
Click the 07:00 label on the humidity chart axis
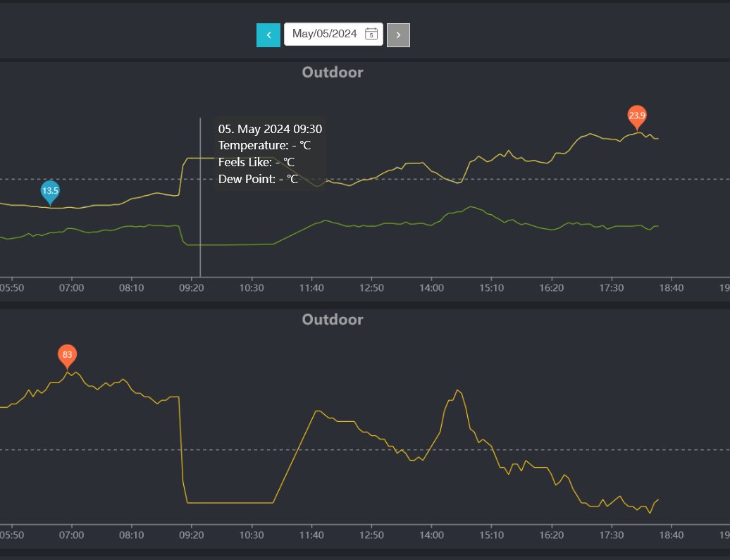tap(71, 535)
